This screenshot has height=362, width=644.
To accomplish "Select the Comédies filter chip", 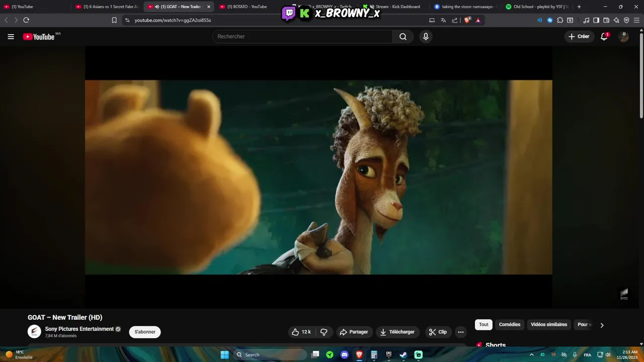I will tap(510, 325).
